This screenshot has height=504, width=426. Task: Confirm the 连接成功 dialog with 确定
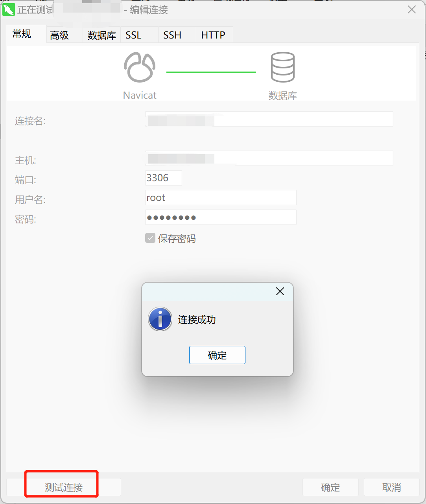[x=217, y=355]
